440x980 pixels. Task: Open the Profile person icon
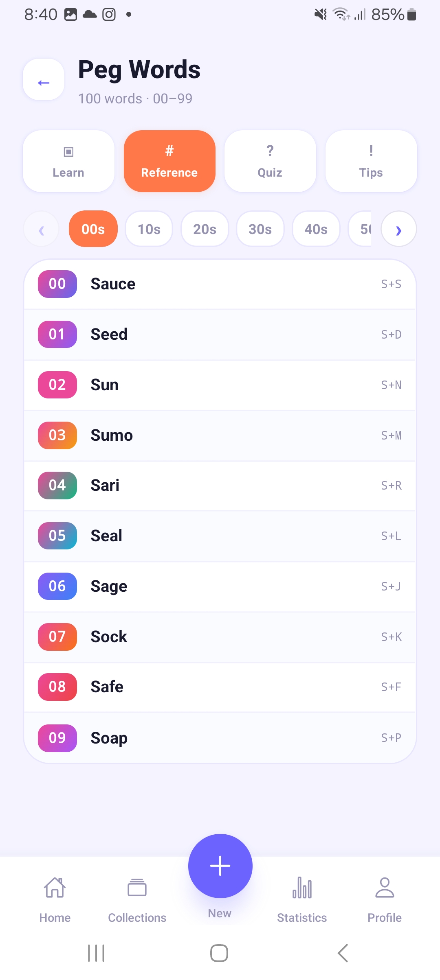385,887
